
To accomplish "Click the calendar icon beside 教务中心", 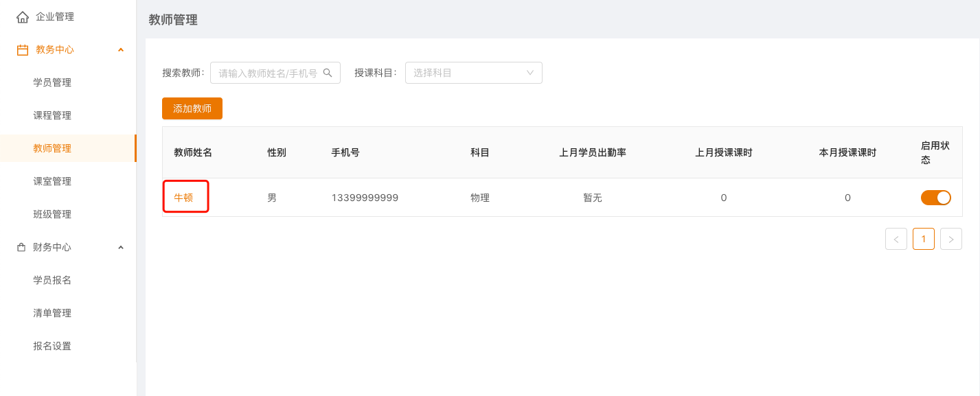I will point(23,49).
